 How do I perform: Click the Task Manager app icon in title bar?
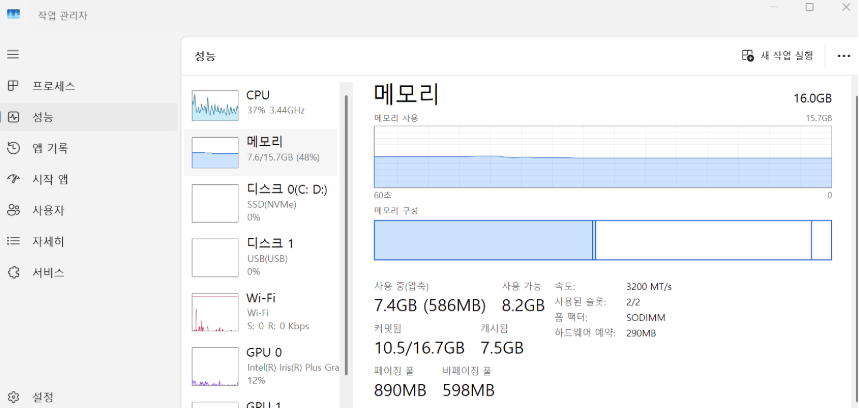(13, 14)
